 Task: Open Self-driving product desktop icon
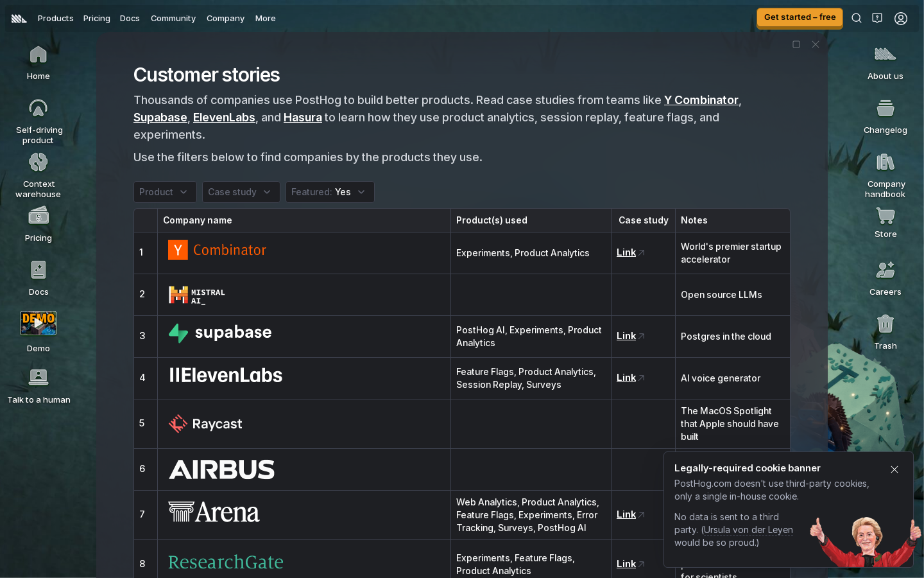click(38, 121)
